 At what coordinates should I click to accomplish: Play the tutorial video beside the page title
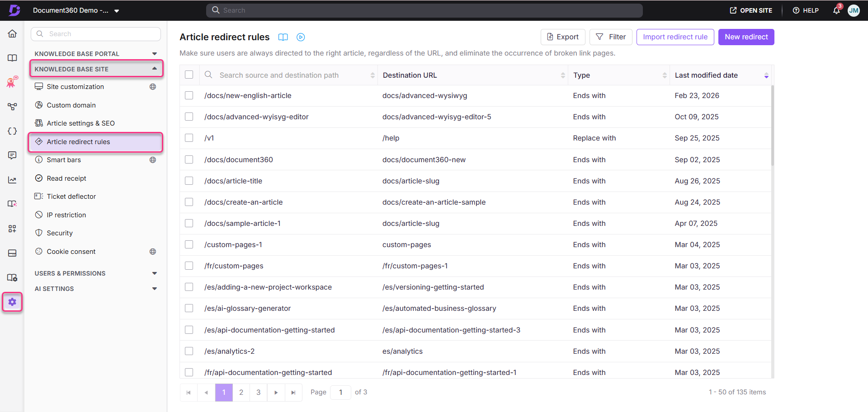(x=300, y=37)
